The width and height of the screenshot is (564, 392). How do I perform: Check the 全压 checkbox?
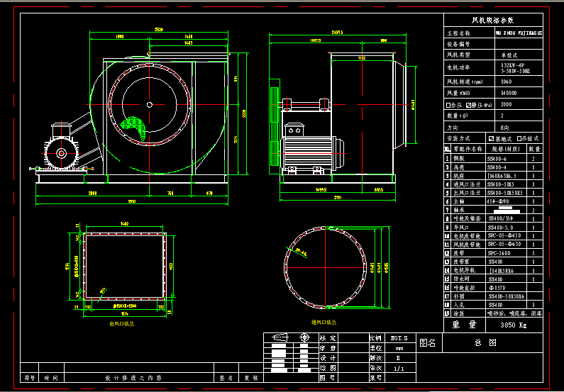[448, 106]
